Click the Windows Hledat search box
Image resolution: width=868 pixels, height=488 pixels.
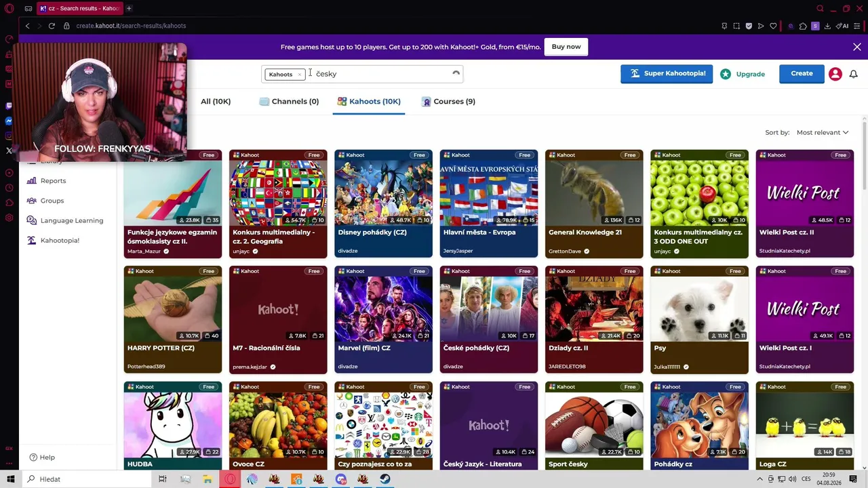pos(88,479)
